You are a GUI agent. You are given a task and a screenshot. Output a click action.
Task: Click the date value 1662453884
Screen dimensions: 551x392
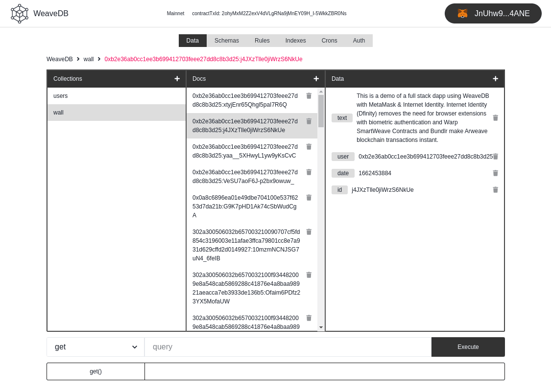[x=375, y=173]
